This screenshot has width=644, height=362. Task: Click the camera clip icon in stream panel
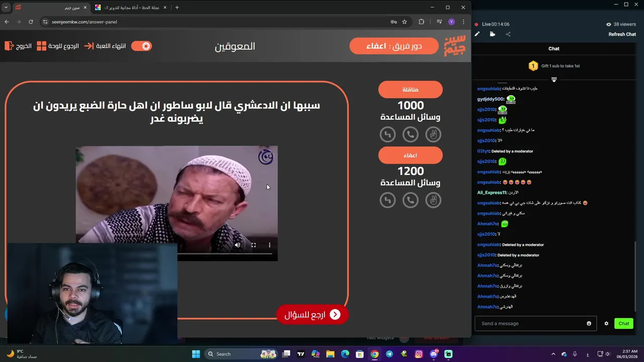tap(492, 34)
